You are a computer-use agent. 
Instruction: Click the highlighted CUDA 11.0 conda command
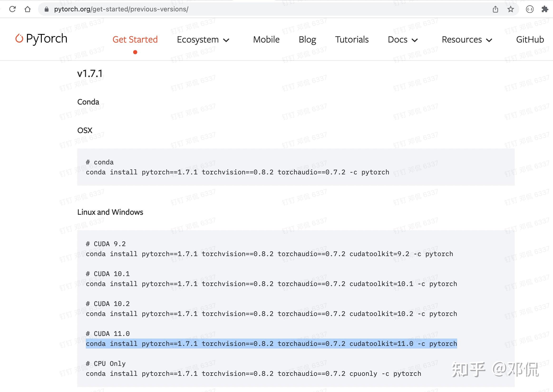point(271,344)
